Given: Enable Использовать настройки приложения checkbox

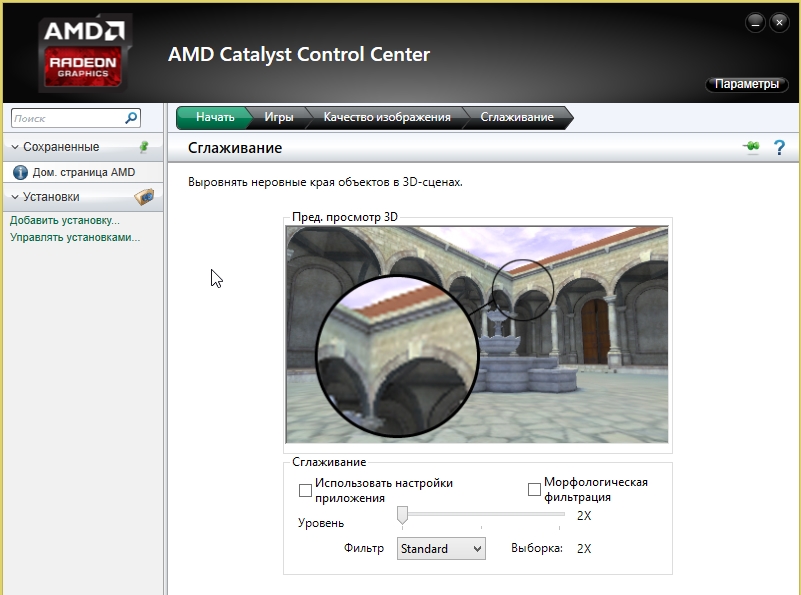Looking at the screenshot, I should [x=305, y=490].
